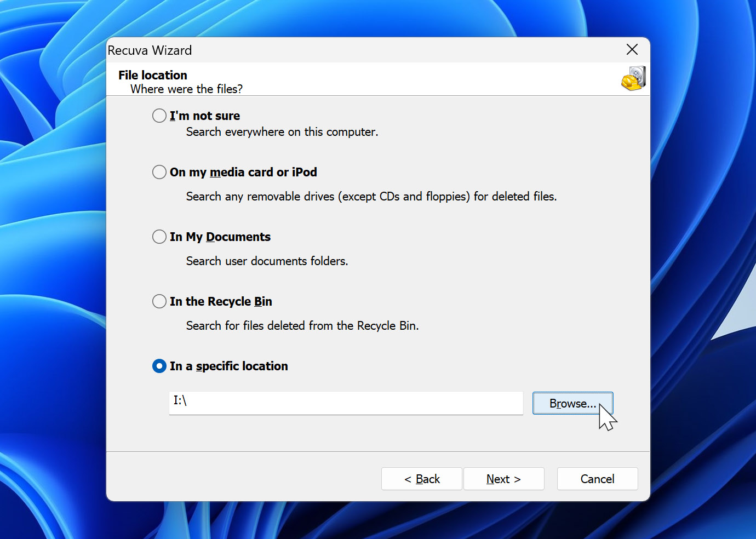This screenshot has height=539, width=756.
Task: Go to the previous step with Back
Action: tap(422, 479)
